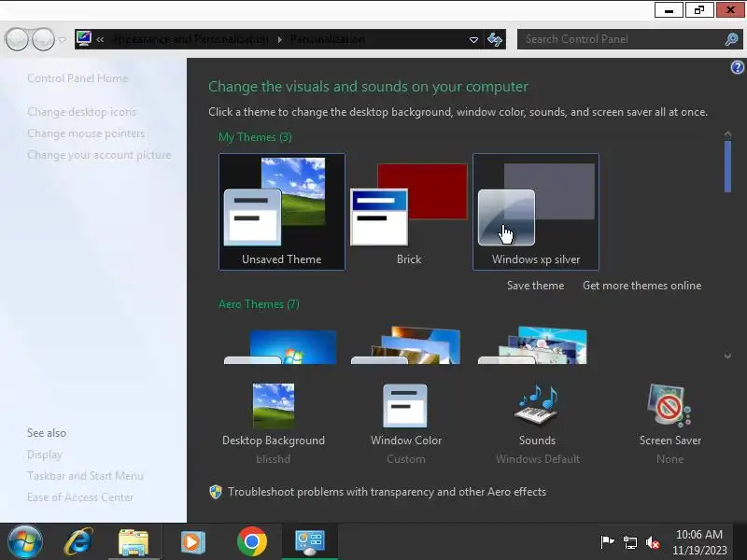Image resolution: width=747 pixels, height=560 pixels.
Task: Apply the Windows xp silver theme
Action: tap(535, 212)
